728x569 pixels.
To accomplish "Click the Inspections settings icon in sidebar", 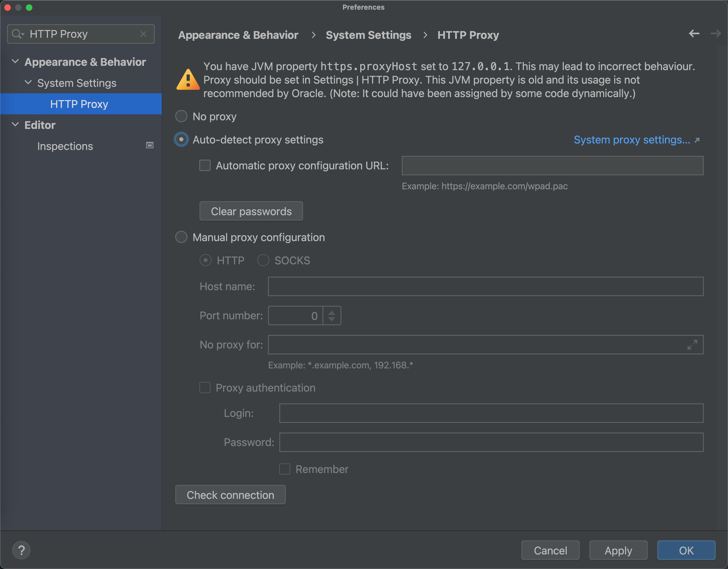I will pos(149,145).
